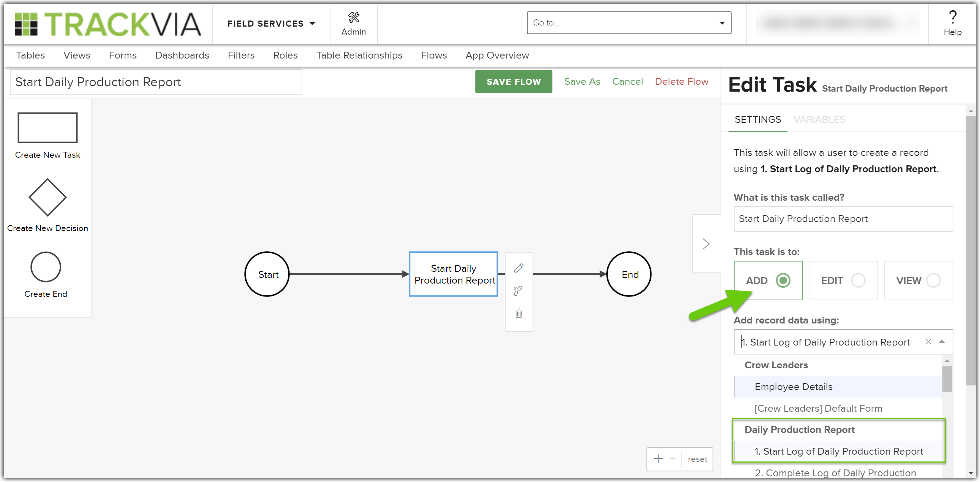The width and height of the screenshot is (980, 482).
Task: Select 1. Start Log of Daily Production Report option
Action: [x=838, y=452]
